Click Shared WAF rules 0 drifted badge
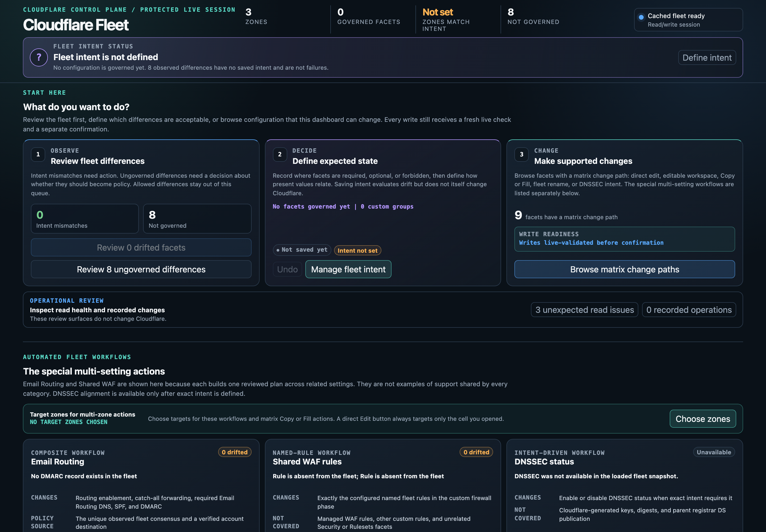Viewport: 766px width, 532px height. (476, 452)
